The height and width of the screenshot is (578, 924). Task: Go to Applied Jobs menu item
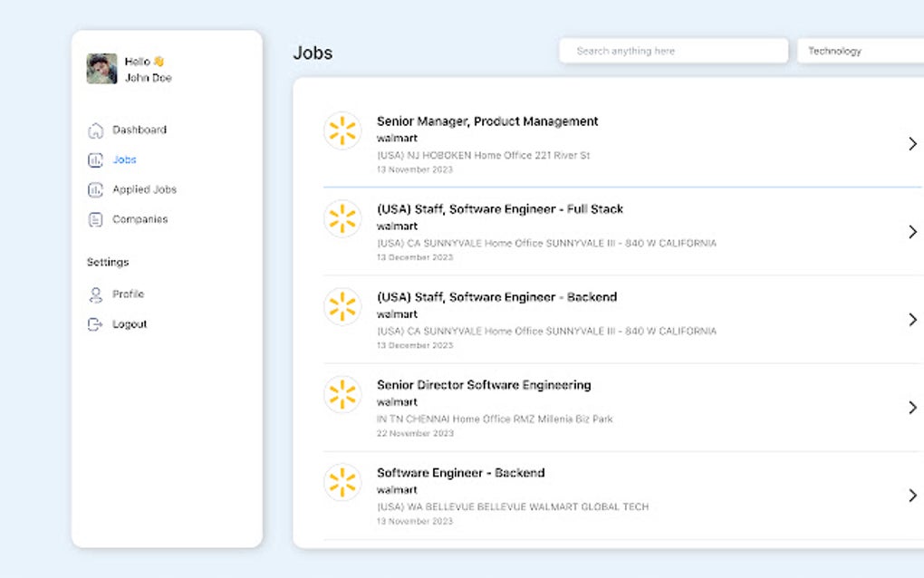coord(144,189)
